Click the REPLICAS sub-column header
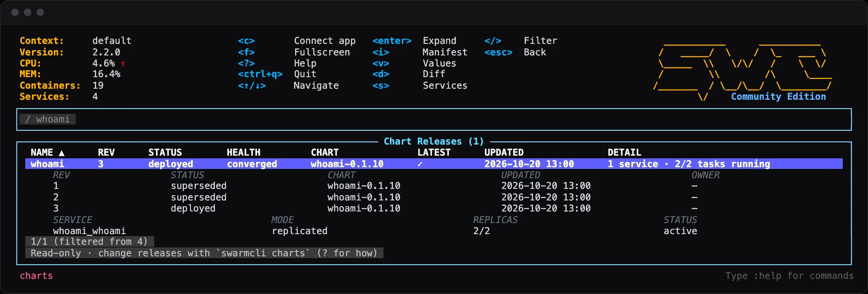 pos(495,220)
